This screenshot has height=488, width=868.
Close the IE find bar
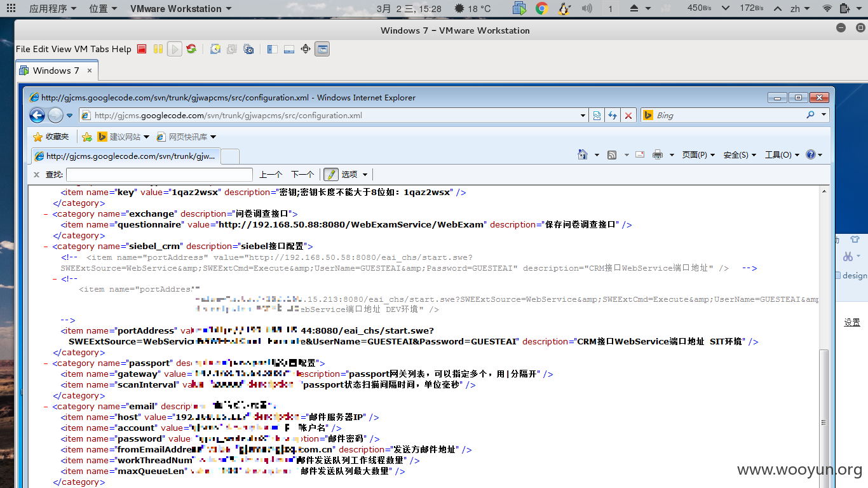36,175
